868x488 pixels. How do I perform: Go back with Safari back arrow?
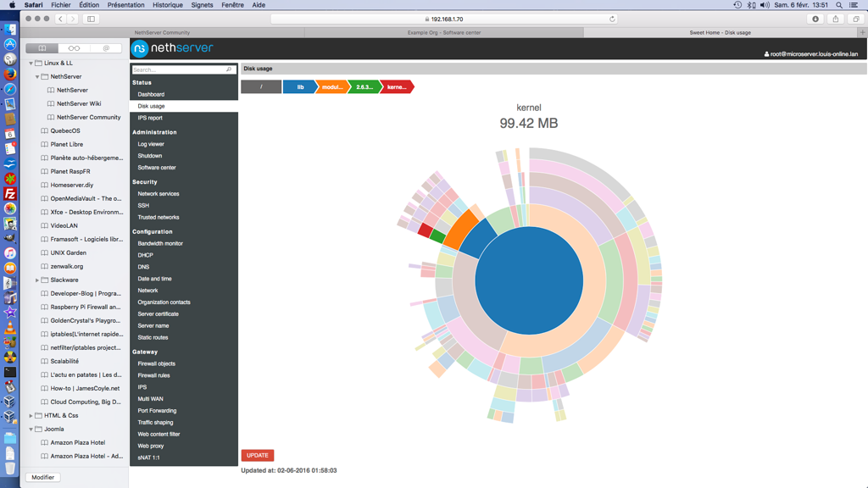(60, 19)
